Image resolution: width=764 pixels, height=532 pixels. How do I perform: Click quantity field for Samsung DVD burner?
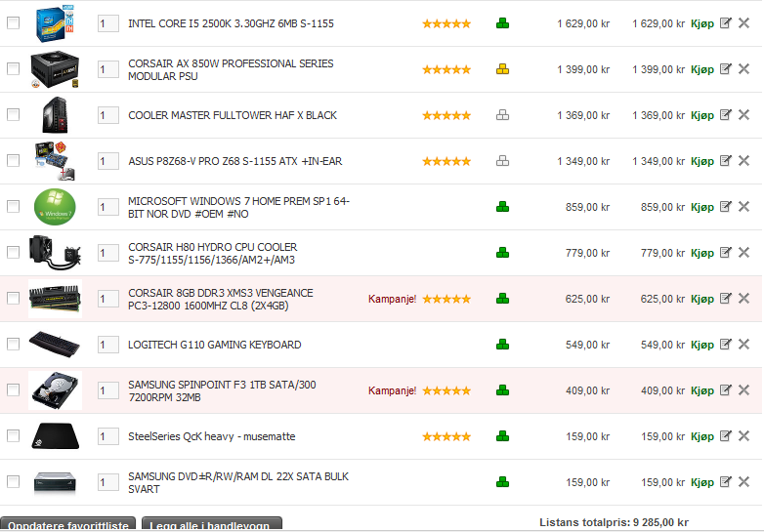click(x=108, y=482)
